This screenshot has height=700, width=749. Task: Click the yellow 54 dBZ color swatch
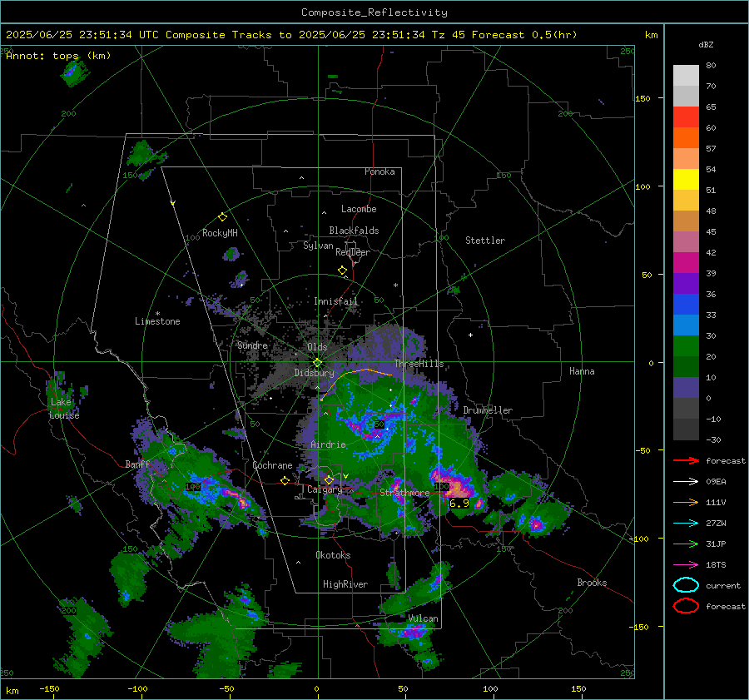click(686, 179)
